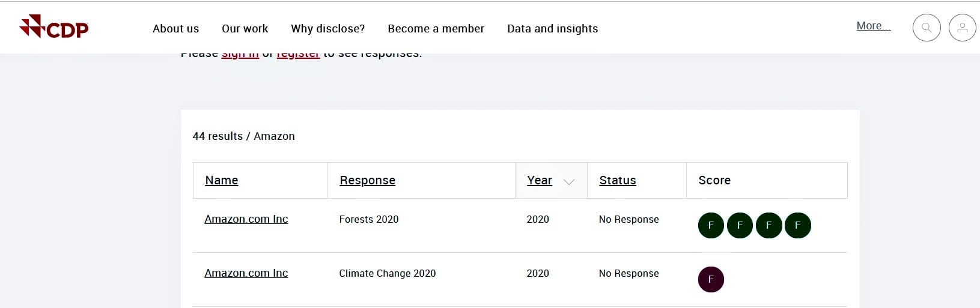This screenshot has height=308, width=980.
Task: Sort table by Name column
Action: click(x=221, y=180)
